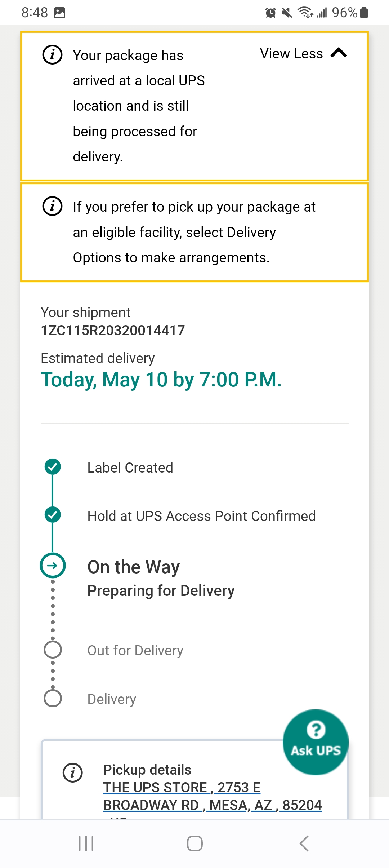Tap the Preparing for Delivery status text
Viewport: 389px width, 868px height.
[x=161, y=591]
